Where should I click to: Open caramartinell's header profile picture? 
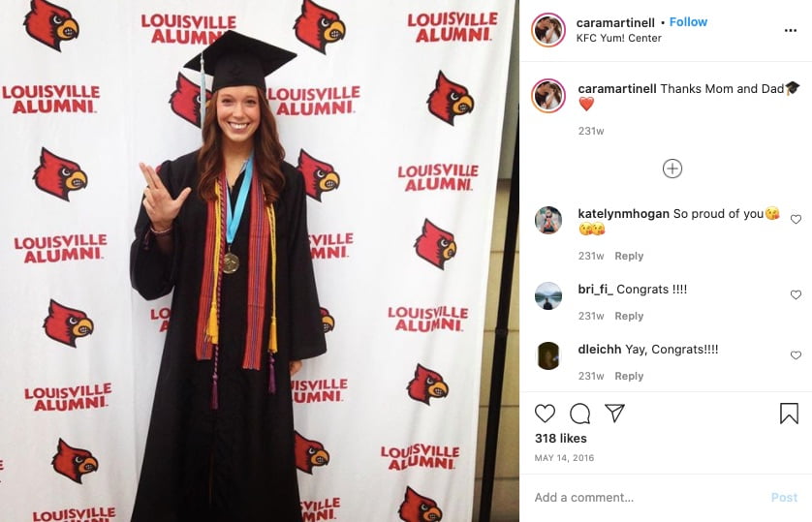[548, 30]
